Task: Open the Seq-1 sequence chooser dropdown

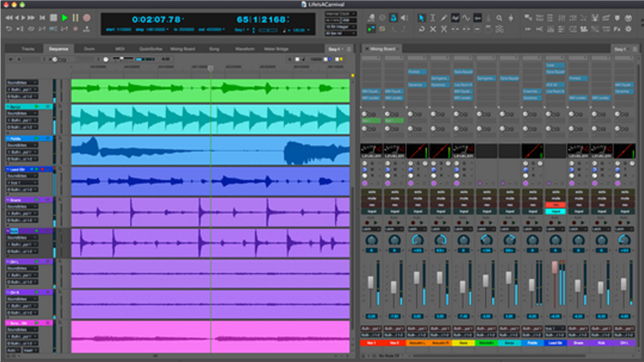Action: tap(336, 49)
